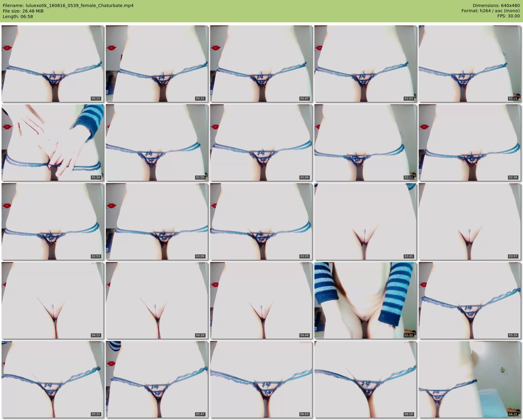Click the thumbnail marked 00:47
Viewport: 523px width, 420px height.
[x=261, y=64]
